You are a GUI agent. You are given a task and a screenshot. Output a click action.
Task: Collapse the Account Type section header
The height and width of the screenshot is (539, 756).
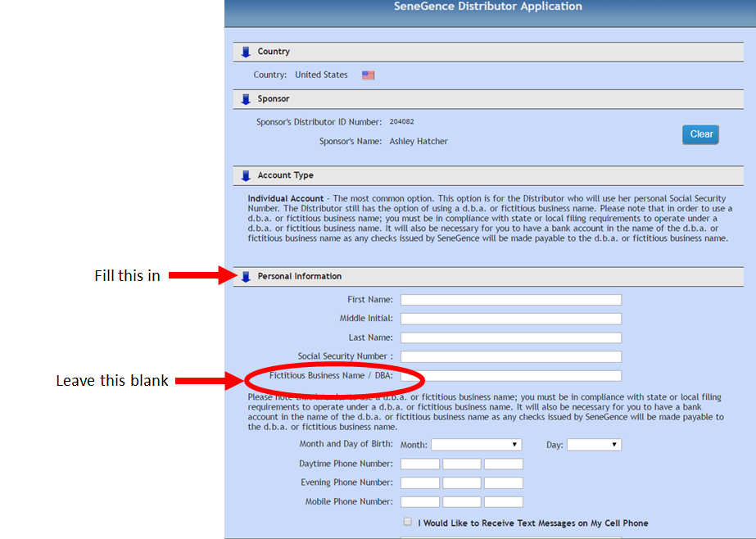(488, 175)
